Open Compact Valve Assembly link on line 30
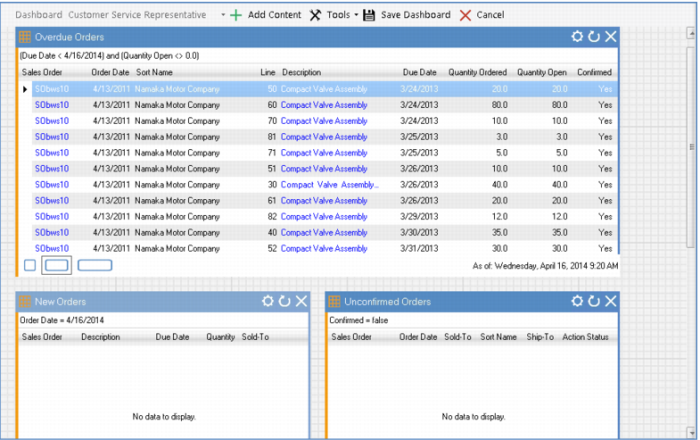Image resolution: width=700 pixels, height=440 pixels. [x=329, y=185]
